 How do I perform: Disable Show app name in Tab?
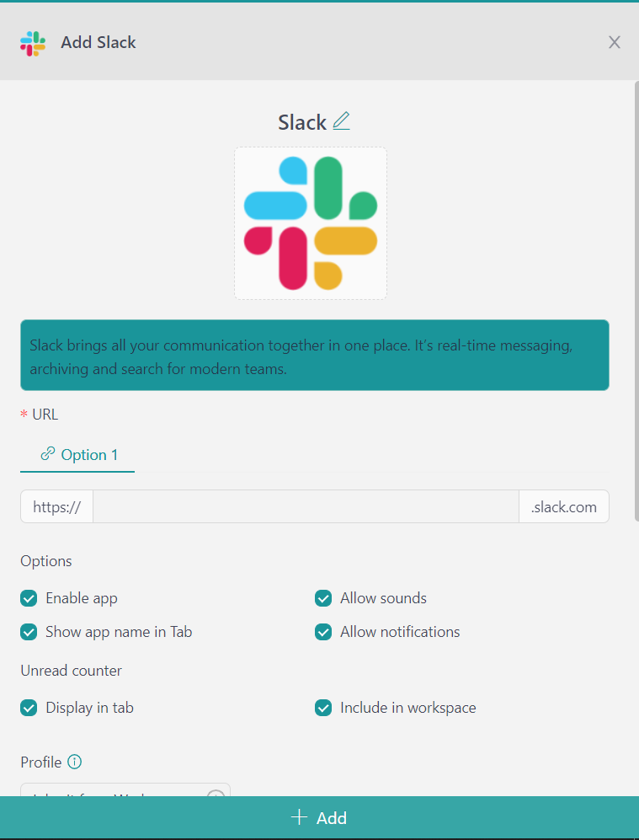coord(29,632)
